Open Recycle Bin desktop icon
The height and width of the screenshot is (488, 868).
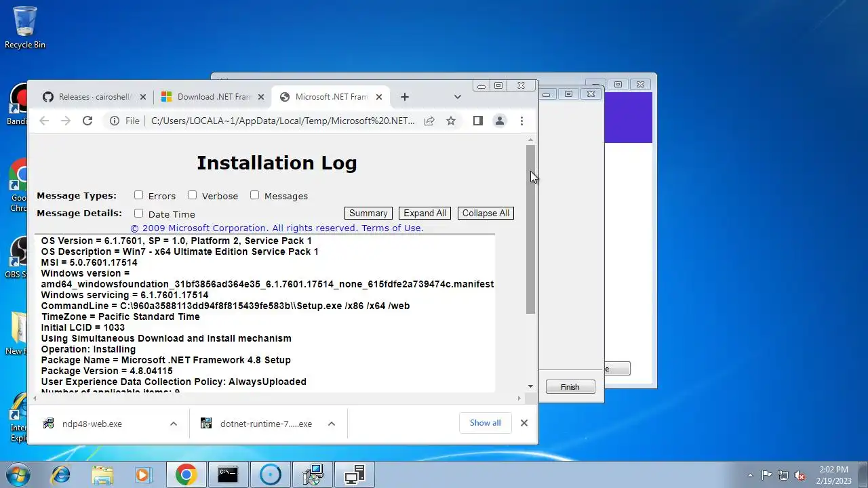coord(25,28)
